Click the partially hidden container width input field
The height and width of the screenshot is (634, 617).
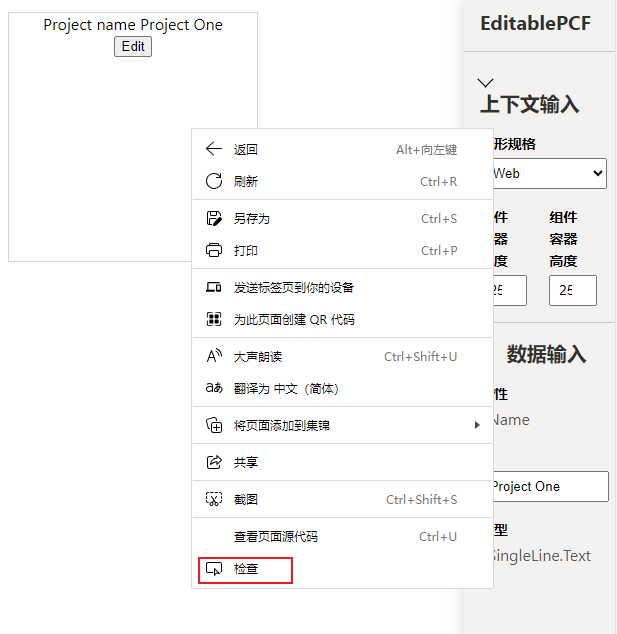(509, 290)
